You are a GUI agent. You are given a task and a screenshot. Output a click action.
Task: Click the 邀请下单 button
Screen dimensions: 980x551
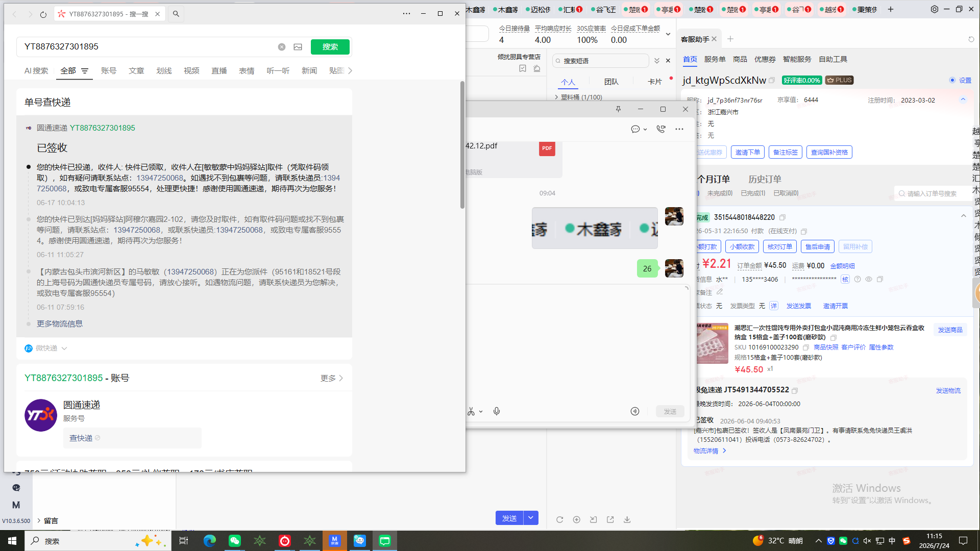747,152
